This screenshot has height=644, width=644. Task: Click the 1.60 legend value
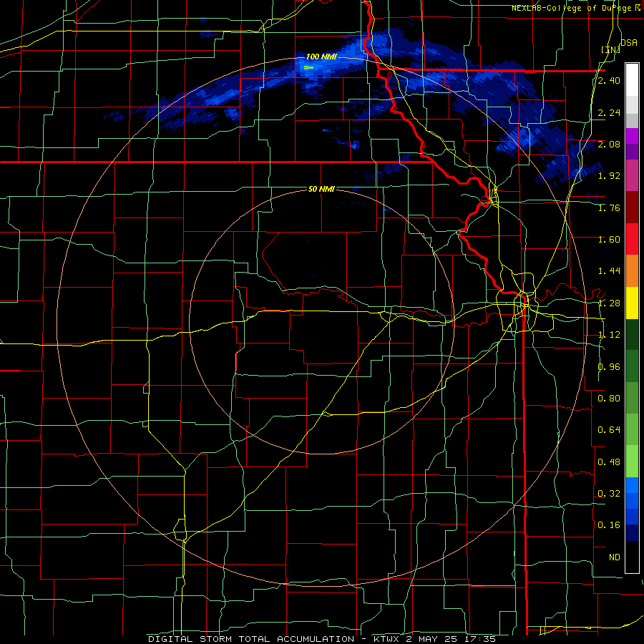(x=609, y=240)
